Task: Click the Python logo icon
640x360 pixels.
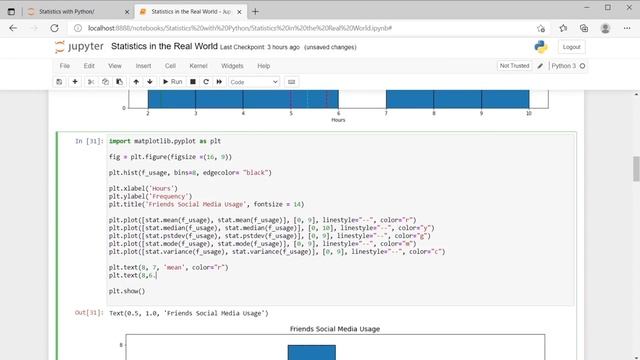Action: pos(541,47)
